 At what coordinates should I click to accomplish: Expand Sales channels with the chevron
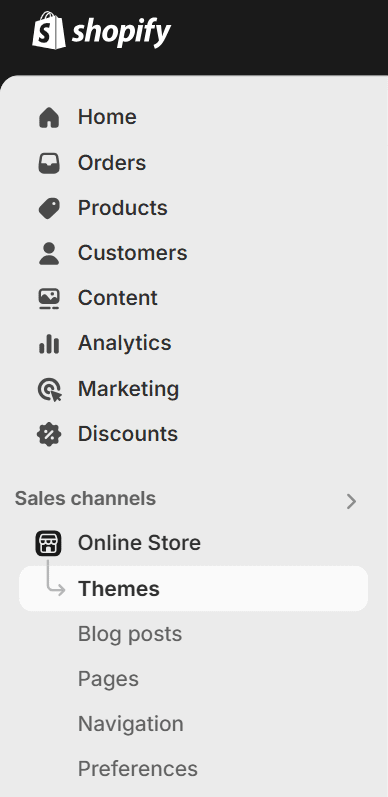(x=351, y=501)
